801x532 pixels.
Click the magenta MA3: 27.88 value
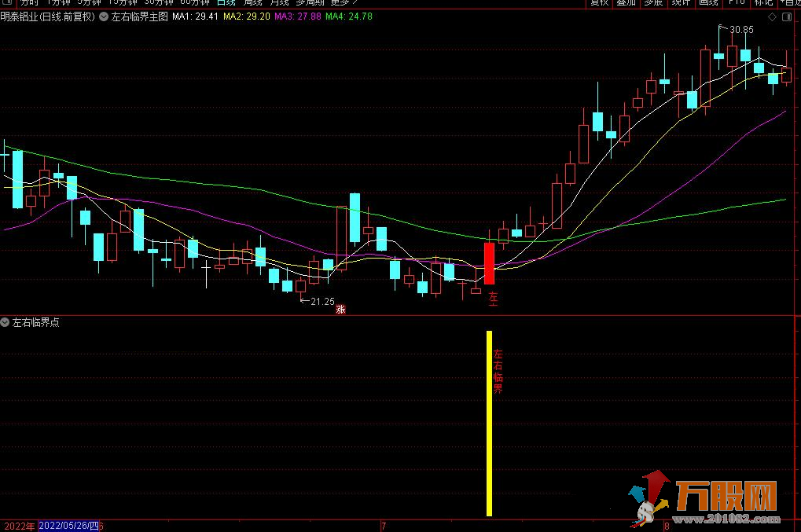pyautogui.click(x=298, y=17)
